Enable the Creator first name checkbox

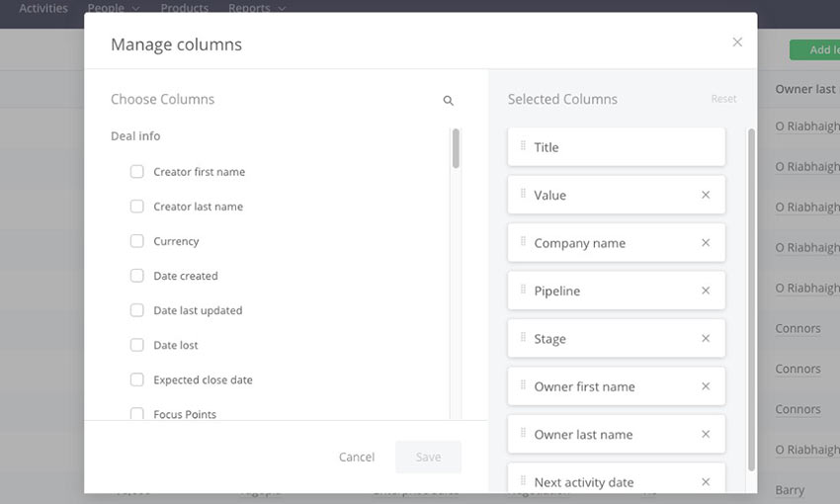137,172
